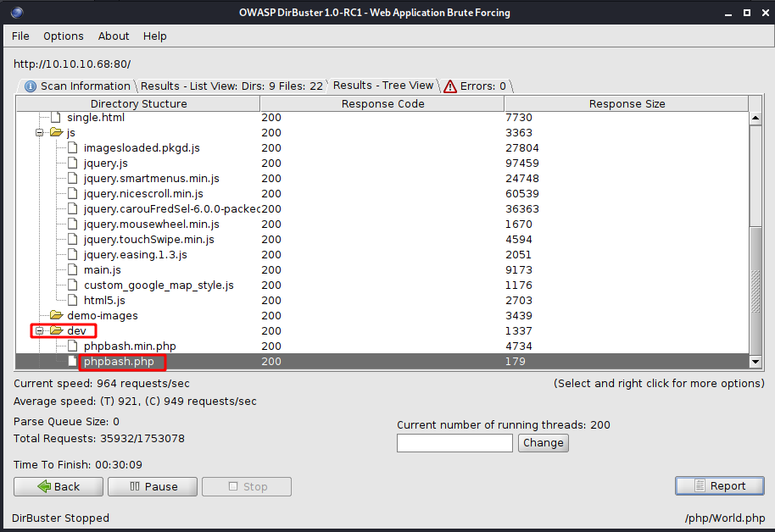Click the response size value 97459

click(522, 163)
